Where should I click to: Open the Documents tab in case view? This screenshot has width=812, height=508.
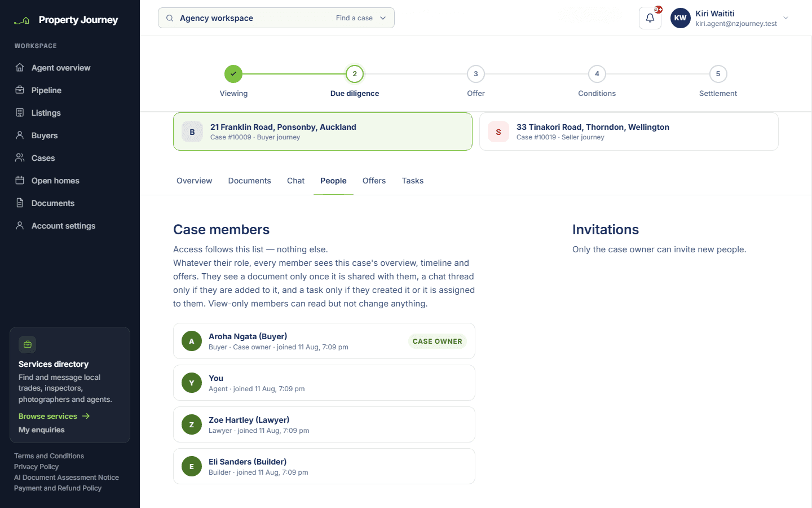pos(250,181)
